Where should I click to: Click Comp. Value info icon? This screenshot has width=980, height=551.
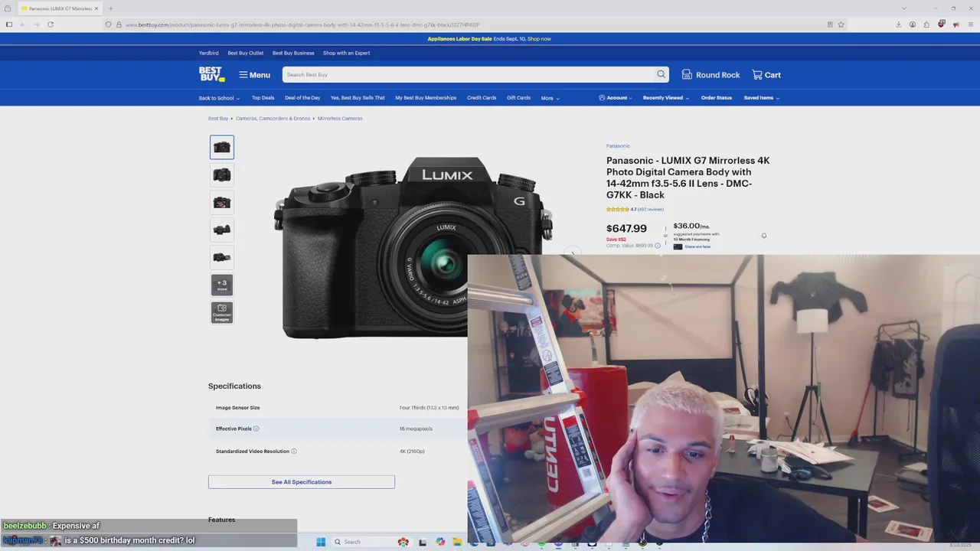click(657, 246)
